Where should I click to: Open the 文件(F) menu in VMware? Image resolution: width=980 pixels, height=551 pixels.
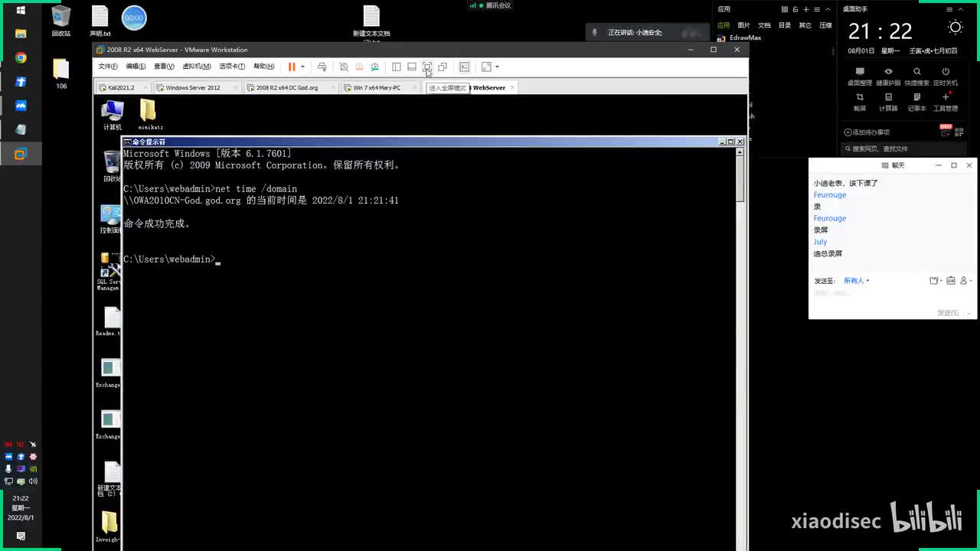click(108, 67)
